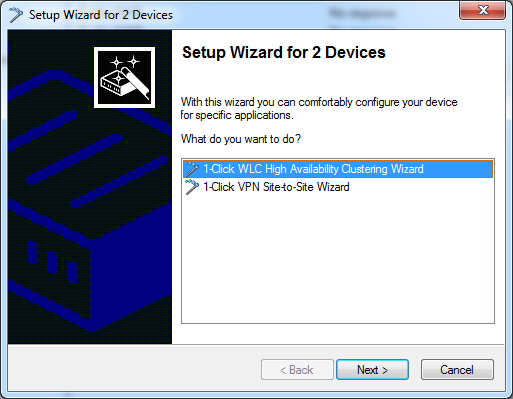Click the sparkling router wizard logo
The image size is (513, 399).
(x=124, y=77)
